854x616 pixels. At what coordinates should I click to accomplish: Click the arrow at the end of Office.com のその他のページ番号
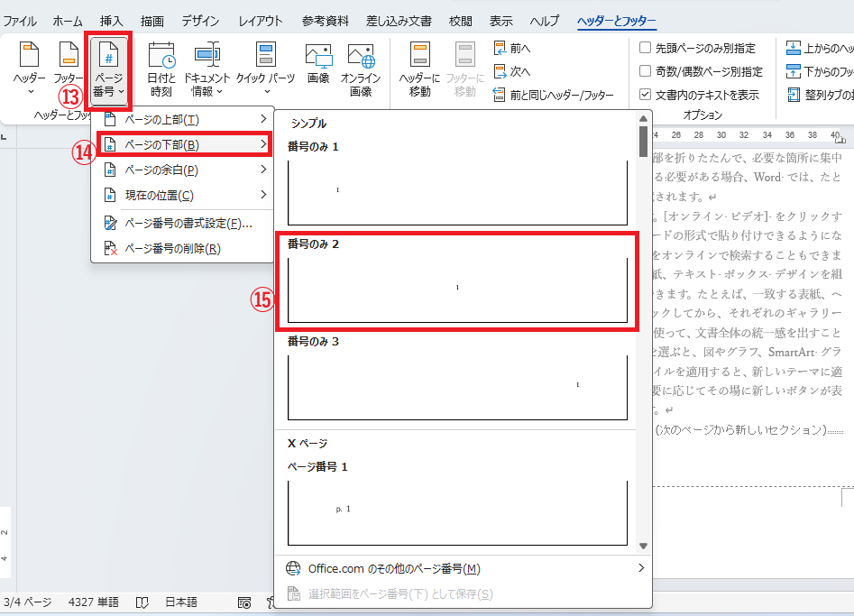(x=641, y=568)
